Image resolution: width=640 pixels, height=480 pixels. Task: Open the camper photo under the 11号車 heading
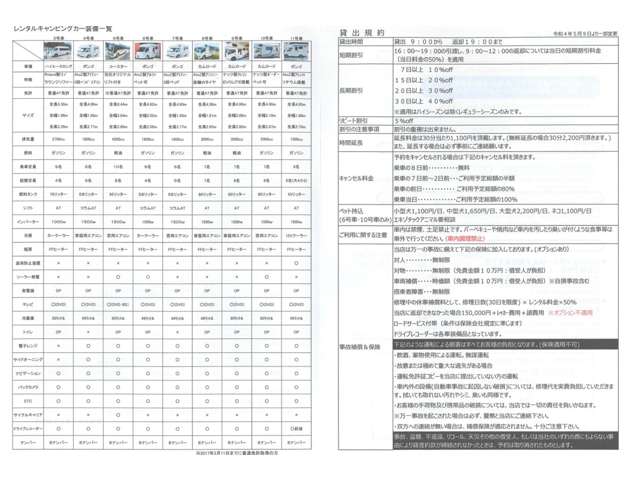tap(296, 51)
